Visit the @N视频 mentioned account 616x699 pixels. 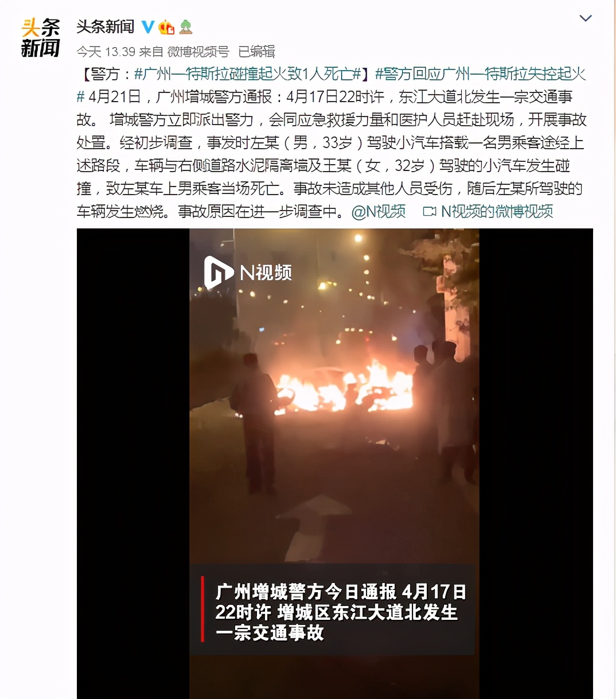379,212
